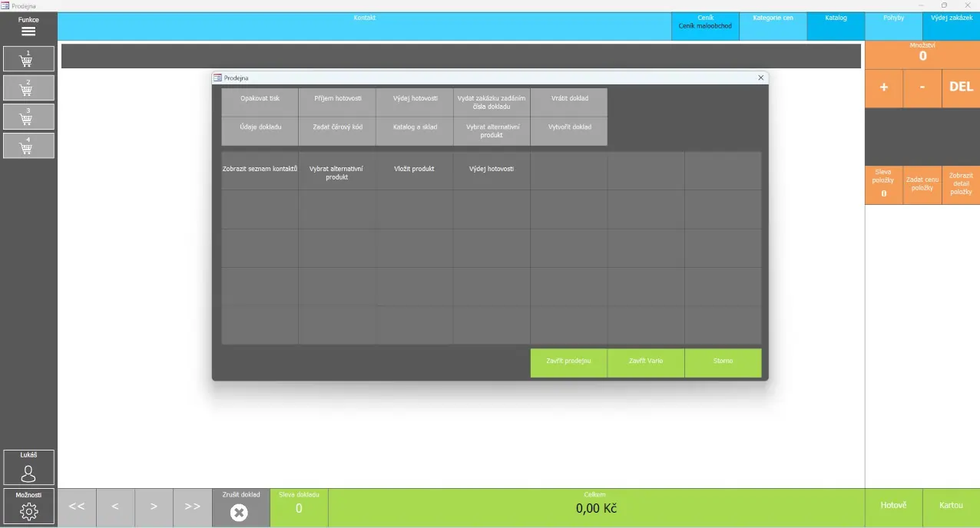Click the Kontakt field in header

pyautogui.click(x=365, y=26)
